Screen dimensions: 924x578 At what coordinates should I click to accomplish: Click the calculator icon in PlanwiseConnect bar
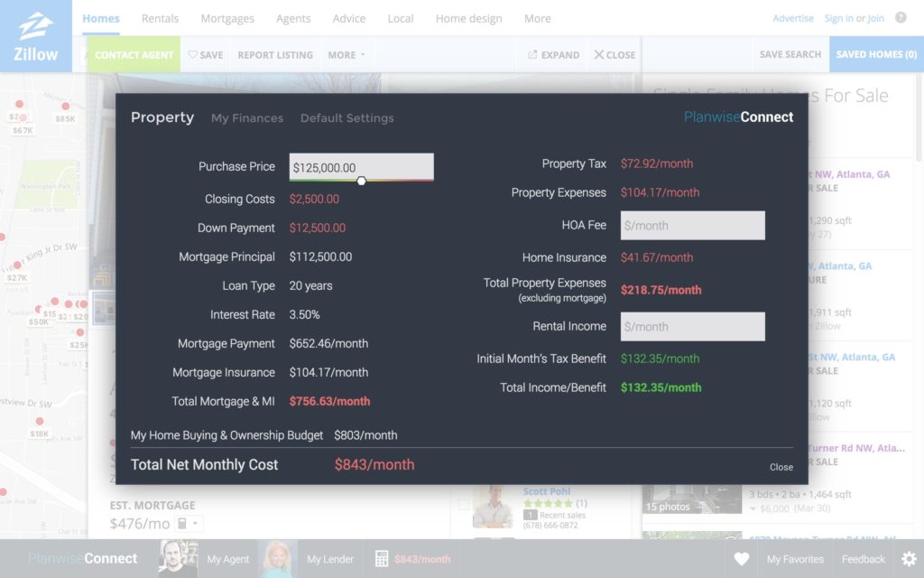(382, 558)
